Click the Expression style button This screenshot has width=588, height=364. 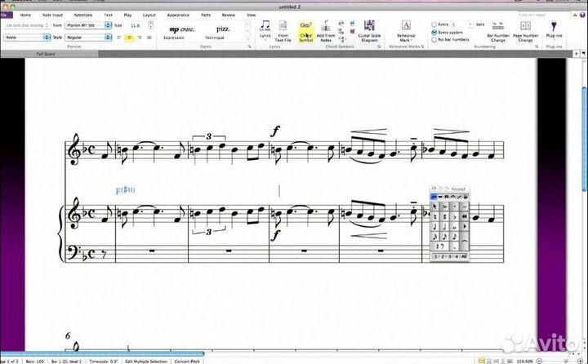(x=173, y=32)
